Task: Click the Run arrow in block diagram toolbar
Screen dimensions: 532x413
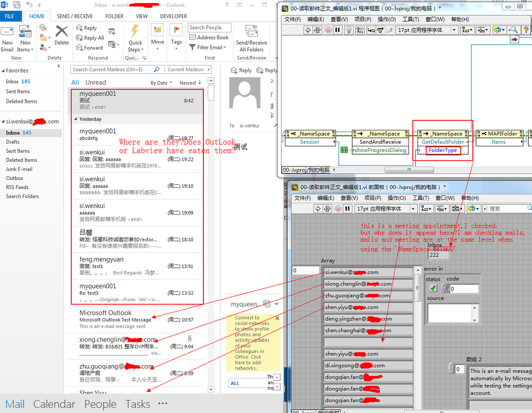Action: click(x=308, y=30)
